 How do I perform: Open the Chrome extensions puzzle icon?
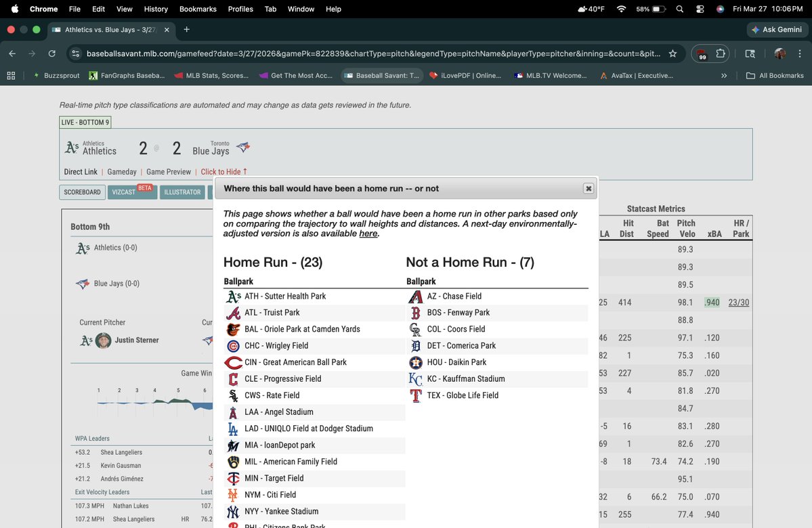coord(721,53)
